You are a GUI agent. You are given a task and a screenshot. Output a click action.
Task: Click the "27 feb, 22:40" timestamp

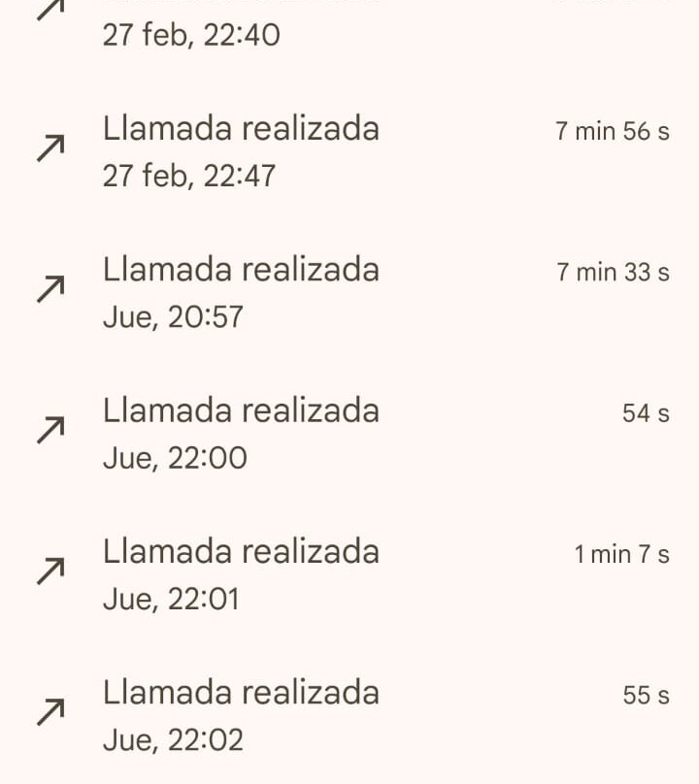[x=191, y=37]
